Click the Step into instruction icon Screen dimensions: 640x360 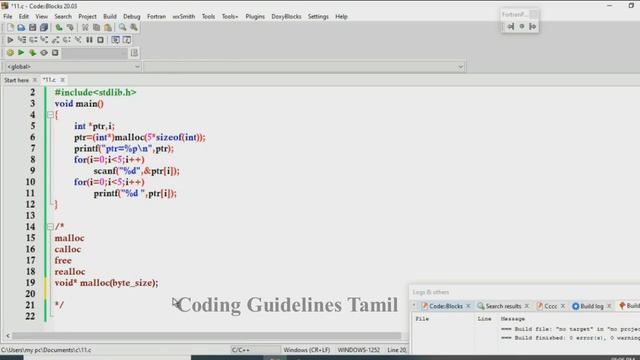coord(78,40)
